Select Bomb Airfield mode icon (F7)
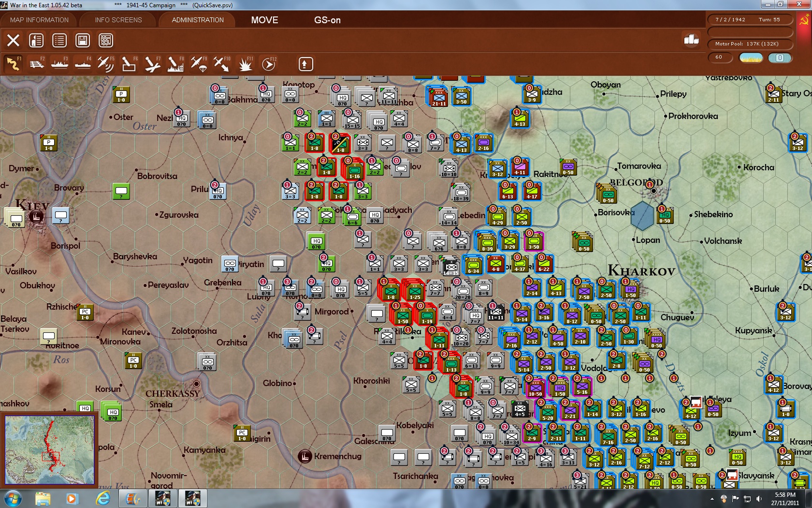 152,64
